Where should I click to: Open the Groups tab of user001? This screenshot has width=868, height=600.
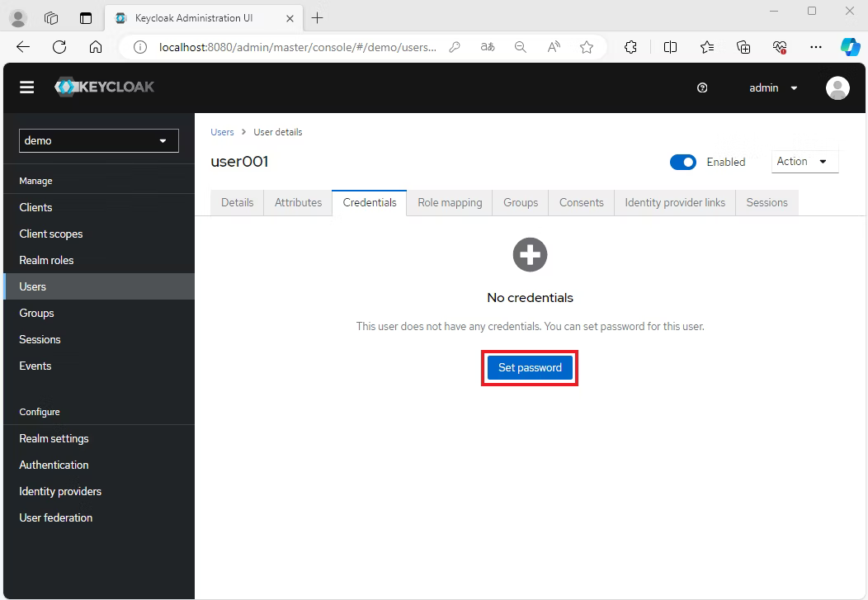pyautogui.click(x=521, y=202)
